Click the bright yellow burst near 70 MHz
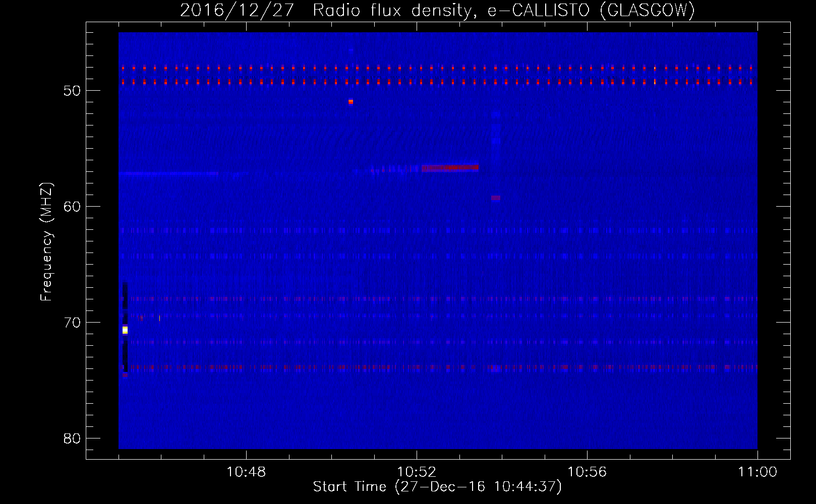This screenshot has height=504, width=816. 125,330
